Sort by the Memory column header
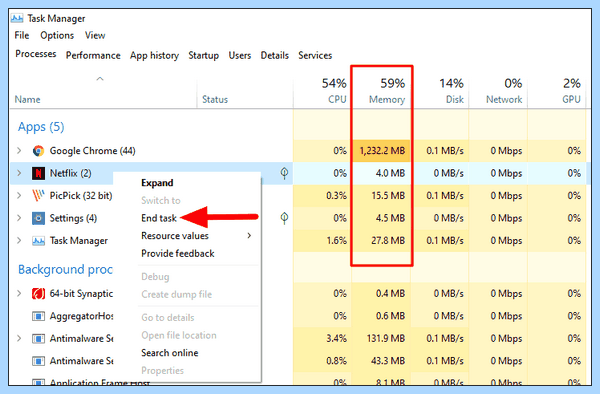Image resolution: width=600 pixels, height=394 pixels. [x=382, y=91]
